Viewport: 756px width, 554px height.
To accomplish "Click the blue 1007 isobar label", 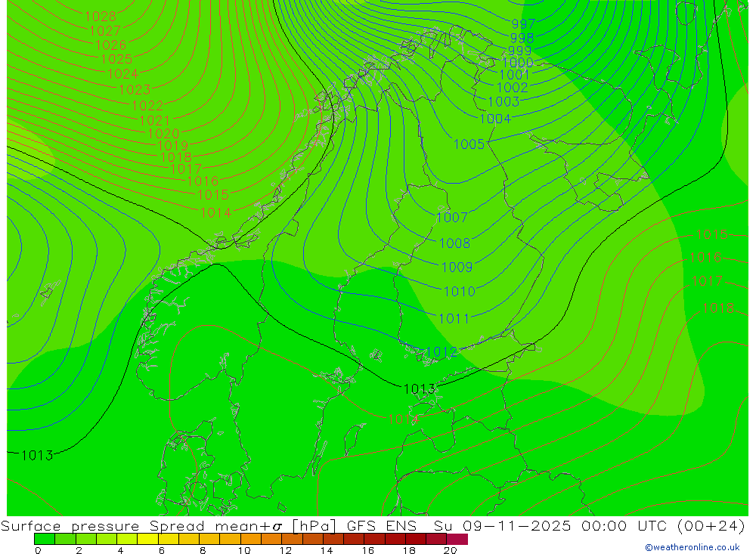I will (452, 218).
